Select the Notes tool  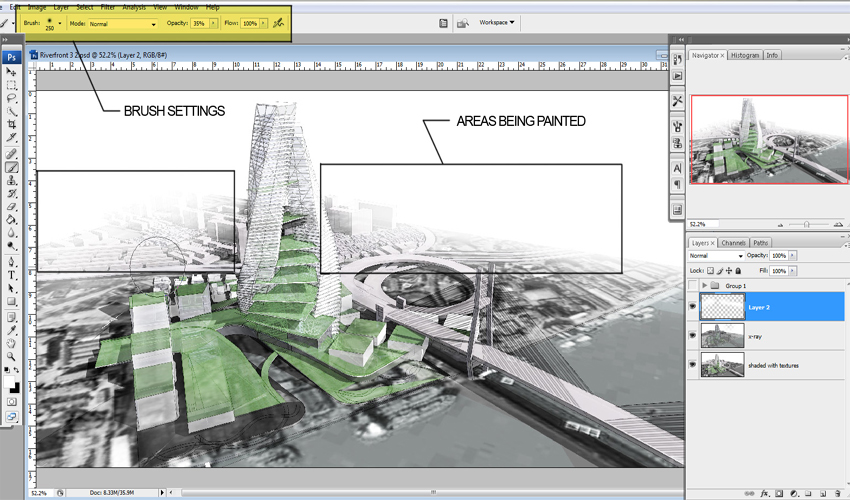pyautogui.click(x=11, y=317)
